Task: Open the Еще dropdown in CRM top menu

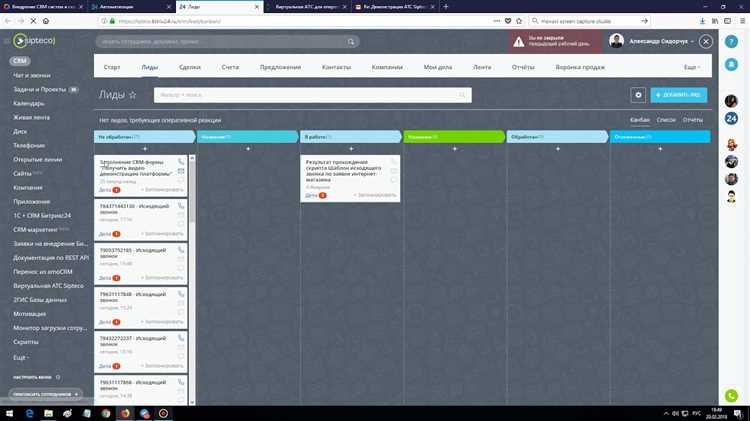Action: click(692, 67)
